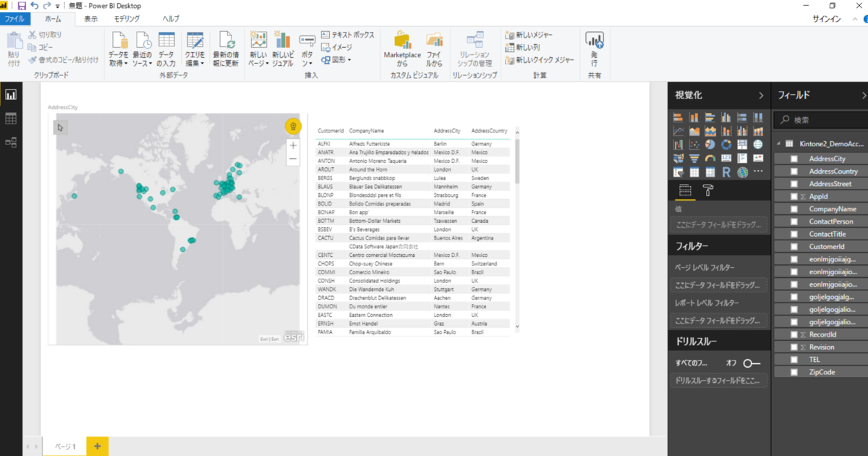
Task: Switch to the 表示 ribbon tab
Action: point(90,19)
